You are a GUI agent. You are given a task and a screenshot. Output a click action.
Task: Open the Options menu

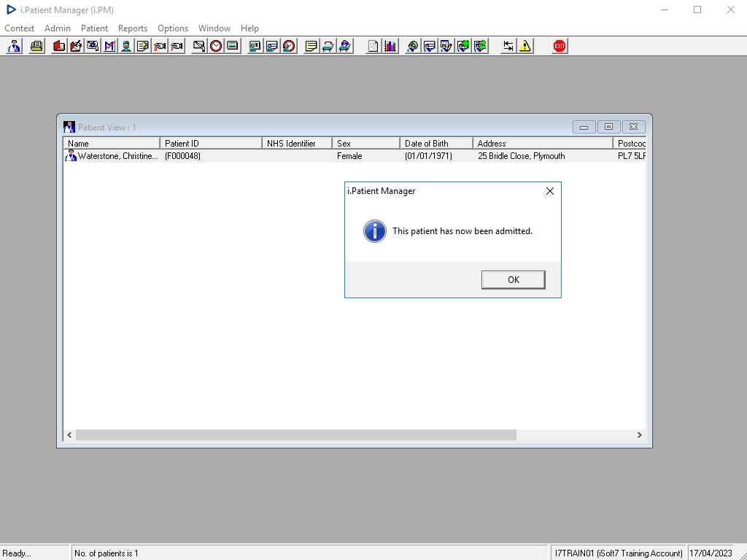(x=173, y=28)
